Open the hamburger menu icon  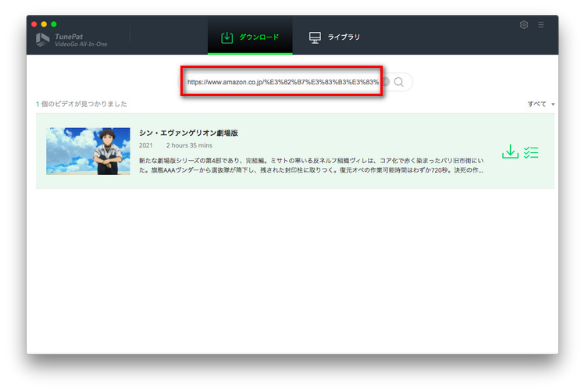[541, 25]
